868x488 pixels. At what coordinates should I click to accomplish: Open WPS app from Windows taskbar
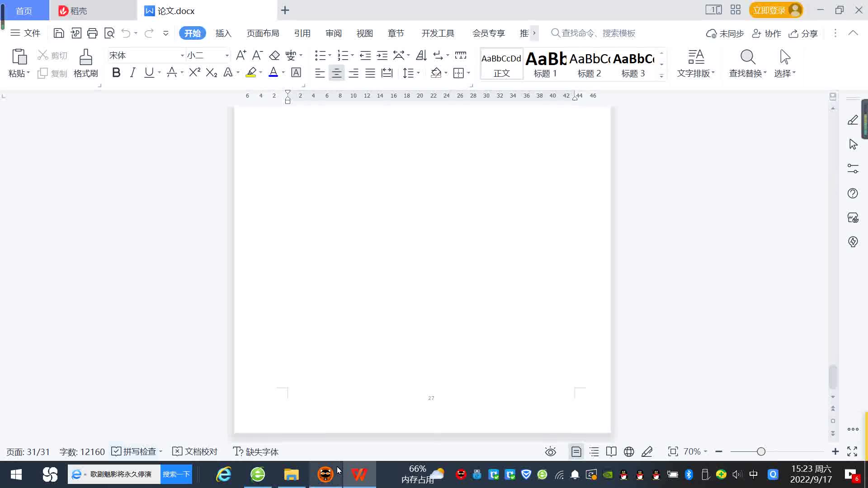coord(359,474)
